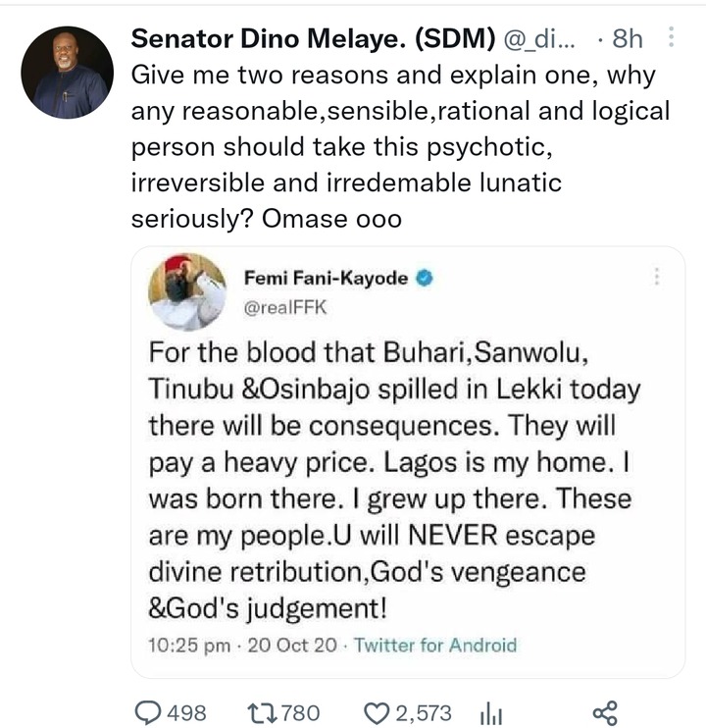Open quoted tweet's three-dot options menu
Image resolution: width=706 pixels, height=728 pixels.
(656, 277)
